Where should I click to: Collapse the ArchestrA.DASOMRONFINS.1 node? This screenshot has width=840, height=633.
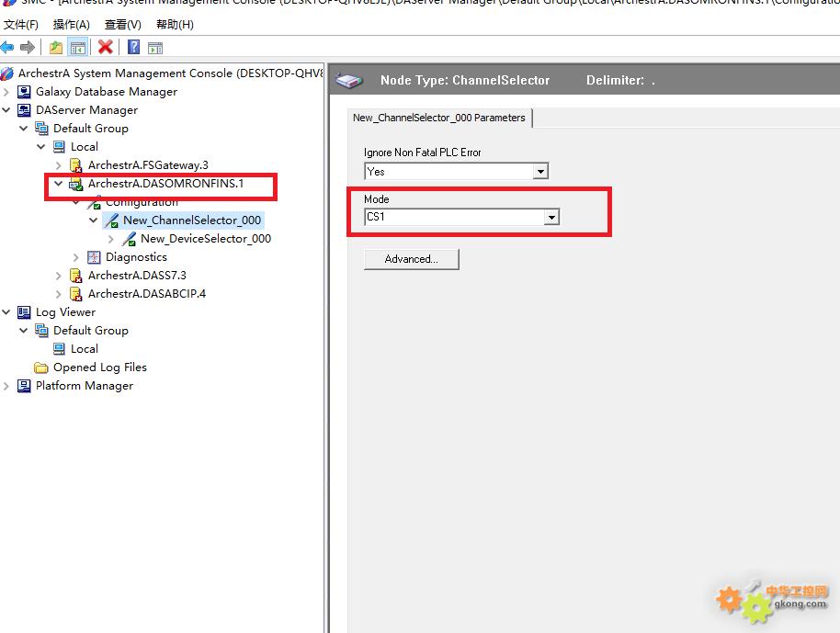click(x=59, y=184)
